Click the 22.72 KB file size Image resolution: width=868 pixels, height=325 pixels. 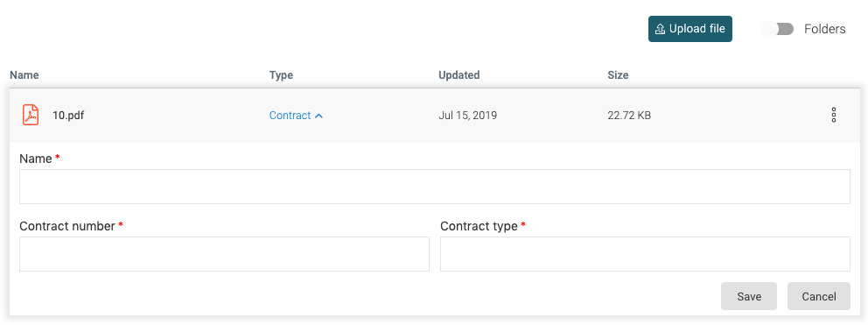coord(629,116)
